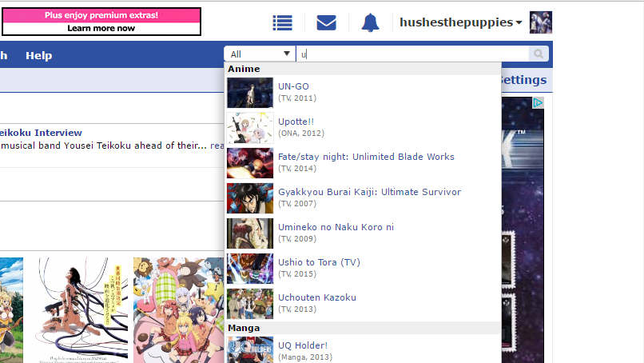Click the read more link after article excerpt
The width and height of the screenshot is (644, 363).
point(217,146)
